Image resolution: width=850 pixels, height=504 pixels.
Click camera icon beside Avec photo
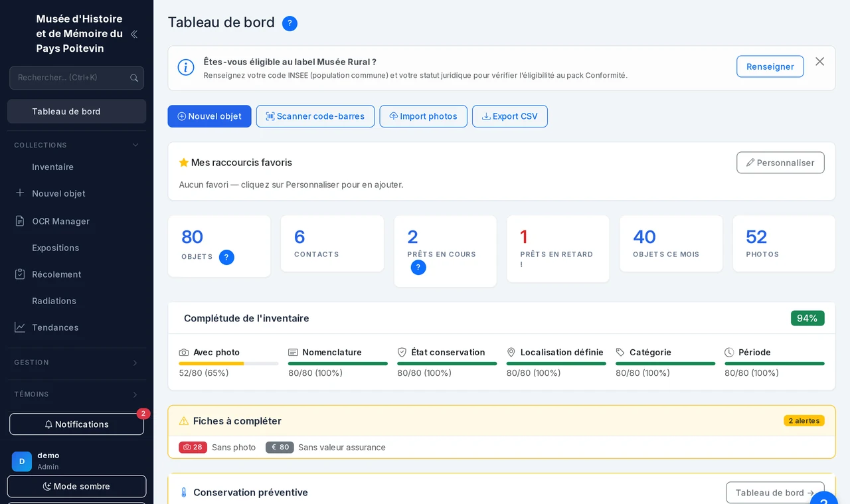point(184,353)
